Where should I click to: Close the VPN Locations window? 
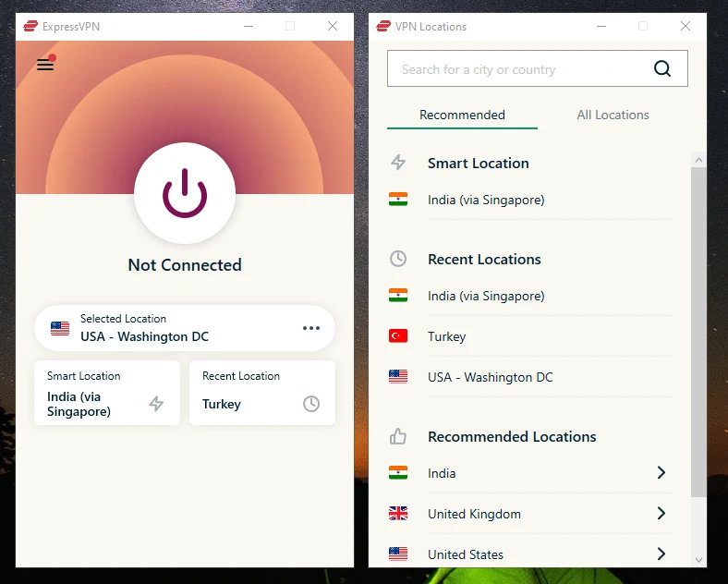[686, 26]
